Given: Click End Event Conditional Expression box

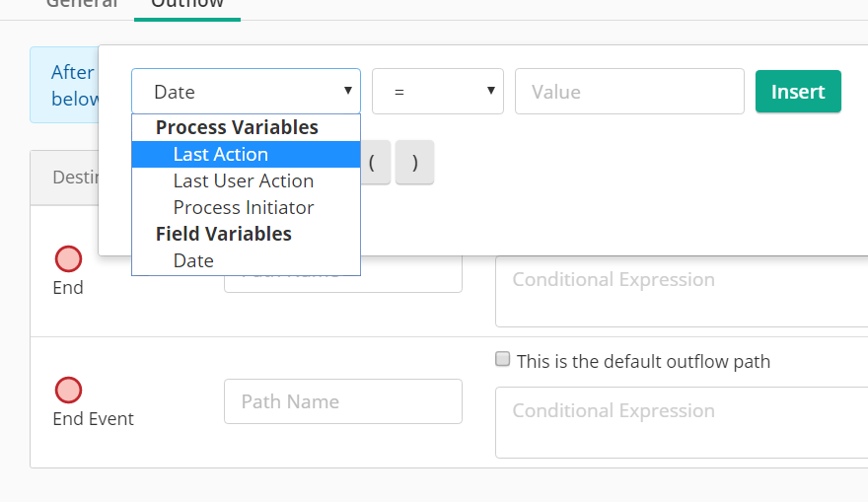Looking at the screenshot, I should tap(681, 422).
